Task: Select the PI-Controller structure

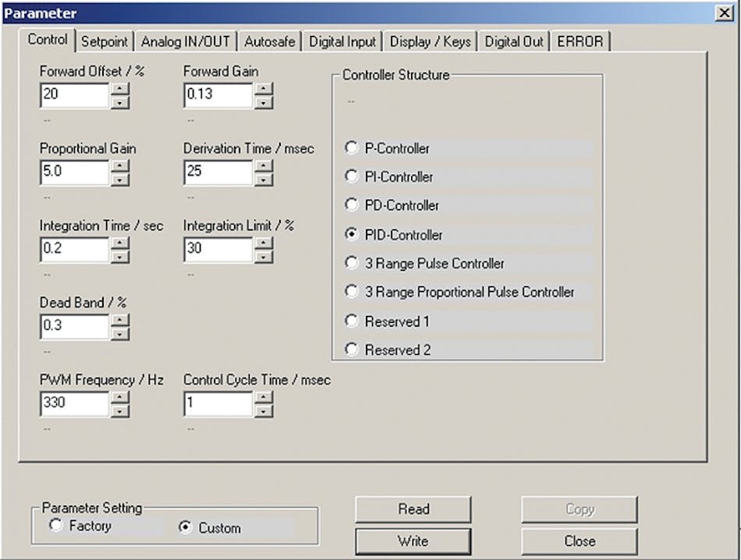Action: 352,176
